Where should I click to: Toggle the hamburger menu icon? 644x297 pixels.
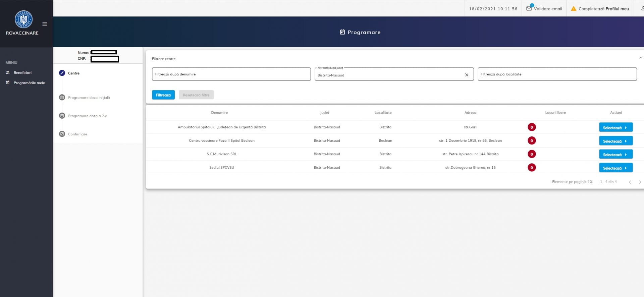click(45, 24)
